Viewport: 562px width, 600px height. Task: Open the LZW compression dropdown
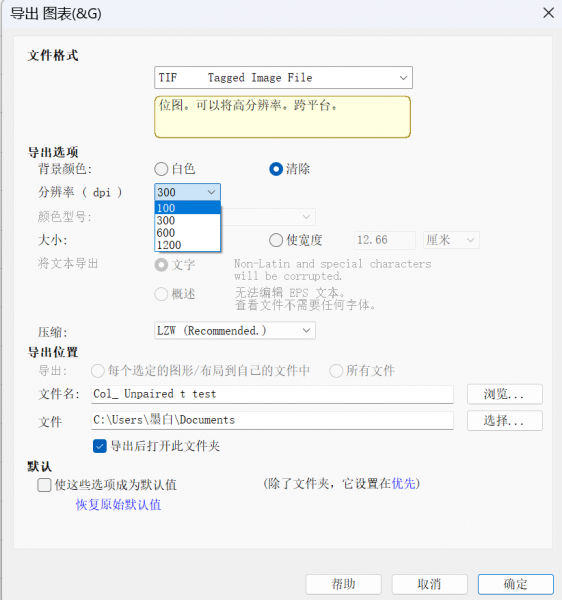pyautogui.click(x=235, y=331)
